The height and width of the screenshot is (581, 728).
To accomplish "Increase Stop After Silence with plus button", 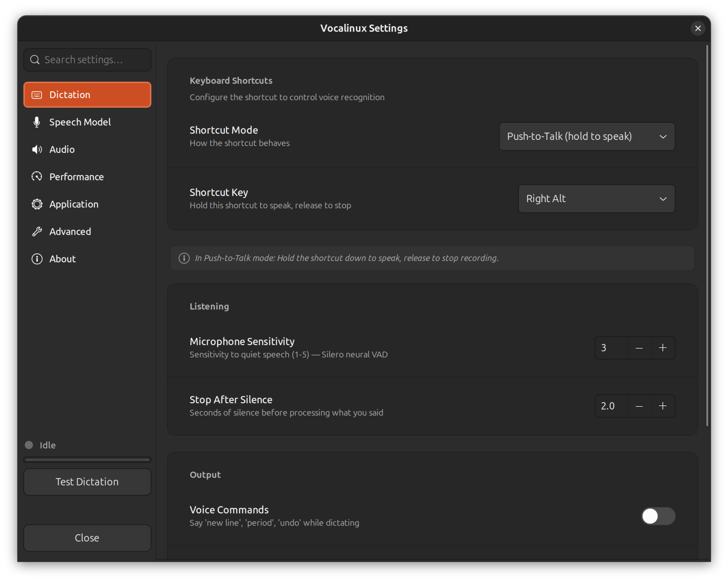I will coord(663,406).
